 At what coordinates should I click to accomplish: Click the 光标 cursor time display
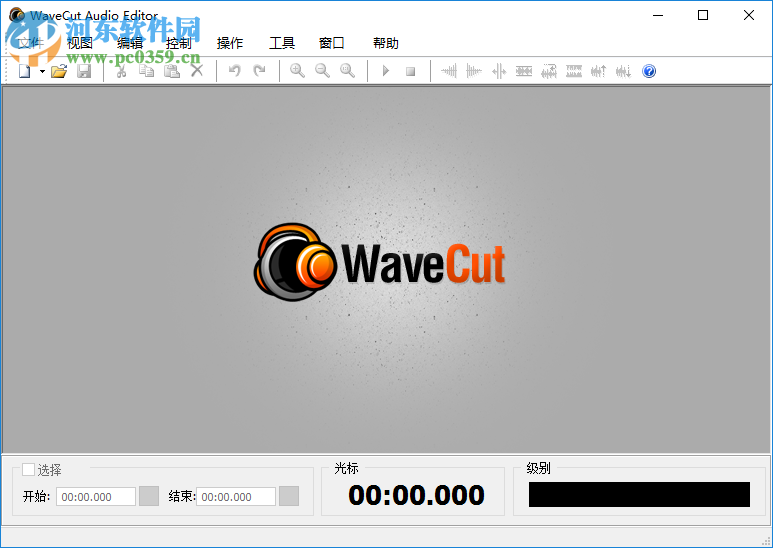[416, 495]
